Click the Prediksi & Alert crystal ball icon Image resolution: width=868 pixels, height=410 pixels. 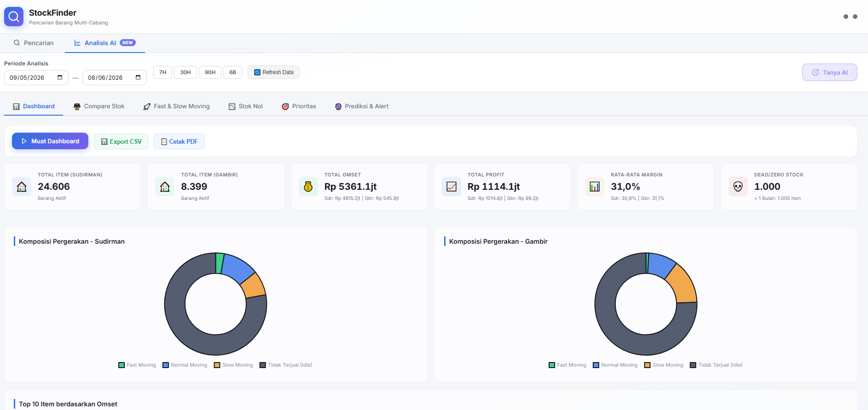[338, 106]
